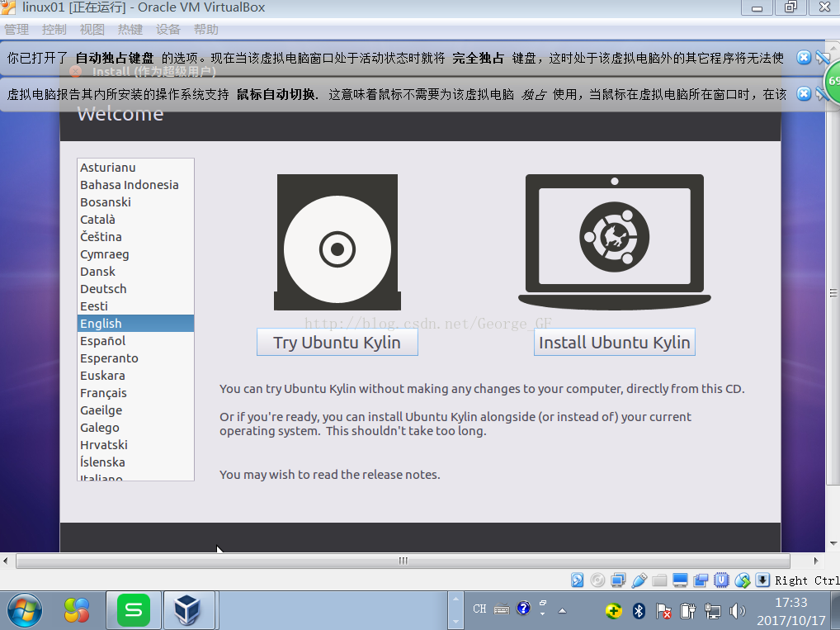
Task: Click the optical CD drive indicator icon
Action: tap(597, 580)
